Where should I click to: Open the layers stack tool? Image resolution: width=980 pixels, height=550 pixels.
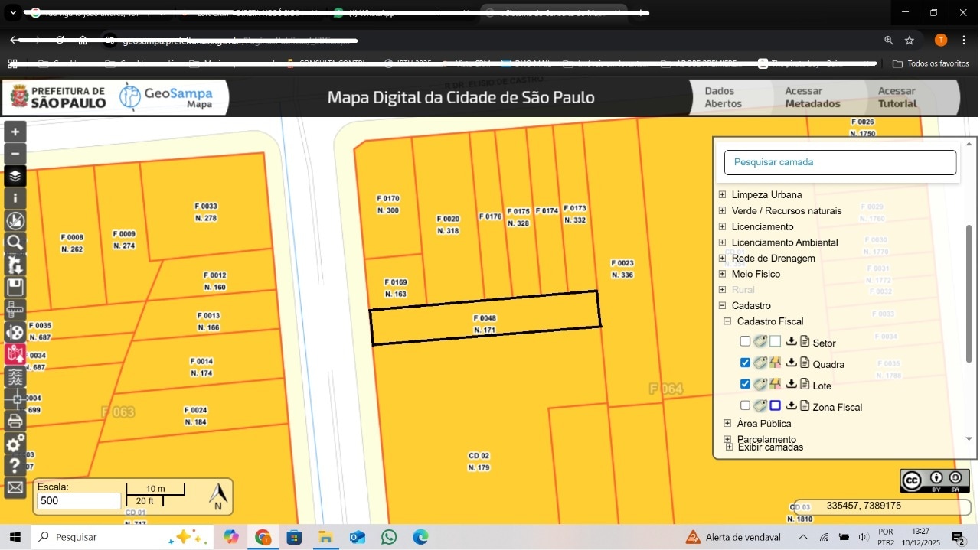click(15, 176)
